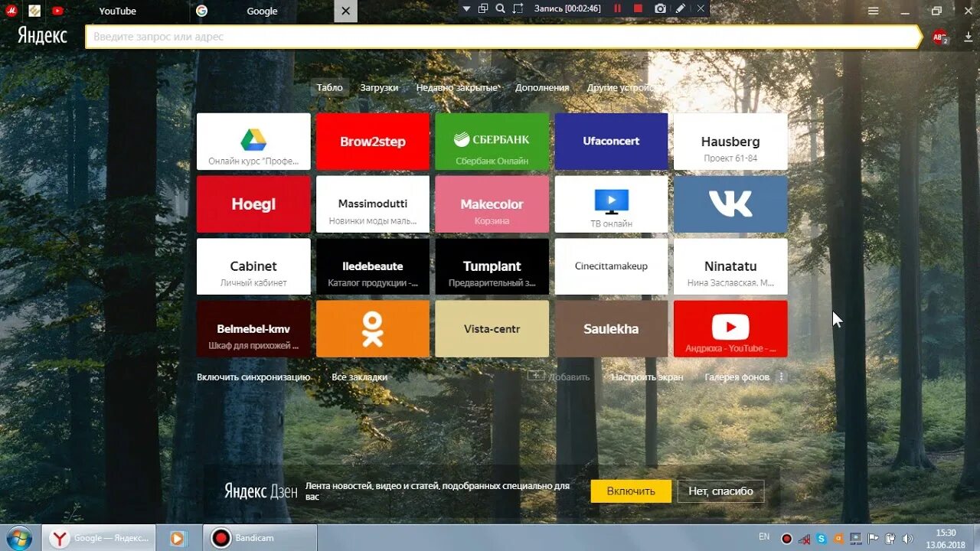Image resolution: width=980 pixels, height=551 pixels.
Task: Open the second pinned striped tab
Action: pyautogui.click(x=34, y=11)
